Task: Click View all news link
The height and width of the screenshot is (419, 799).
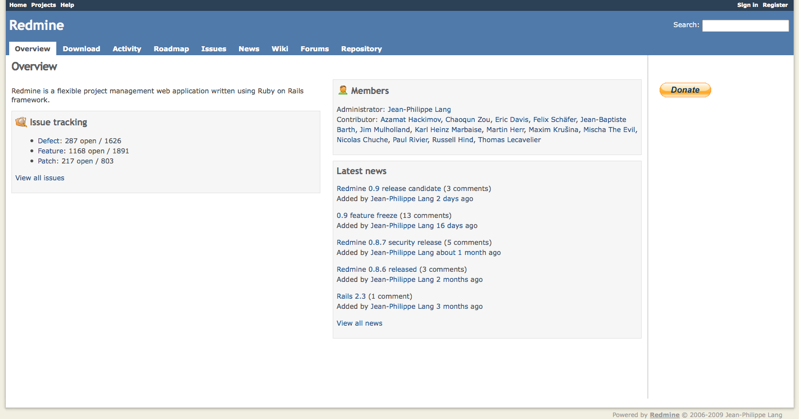Action: (359, 324)
